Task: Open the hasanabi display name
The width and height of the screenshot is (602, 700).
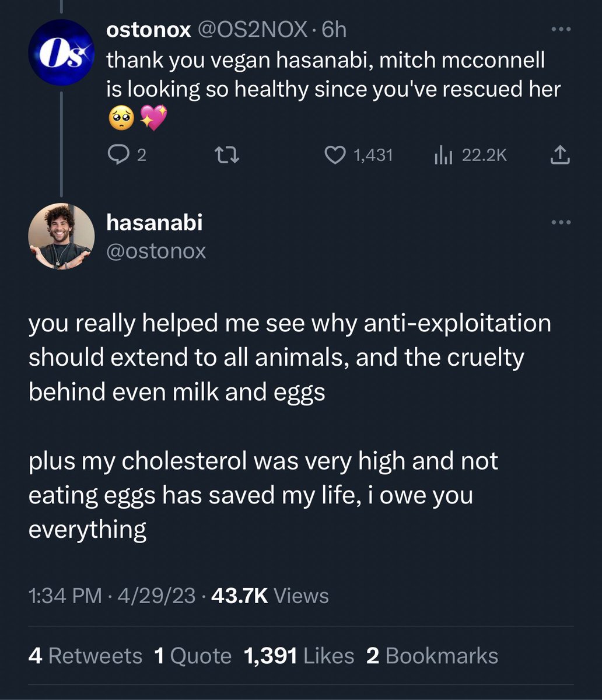Action: click(x=154, y=222)
